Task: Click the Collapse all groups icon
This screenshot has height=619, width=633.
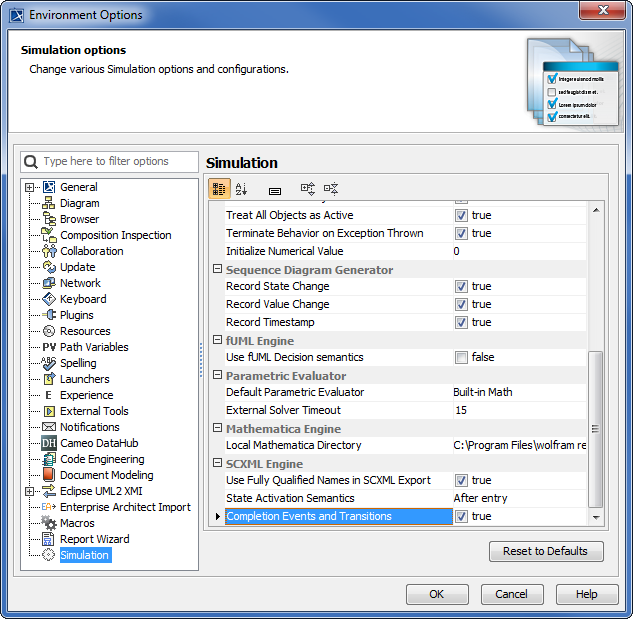Action: pyautogui.click(x=331, y=189)
